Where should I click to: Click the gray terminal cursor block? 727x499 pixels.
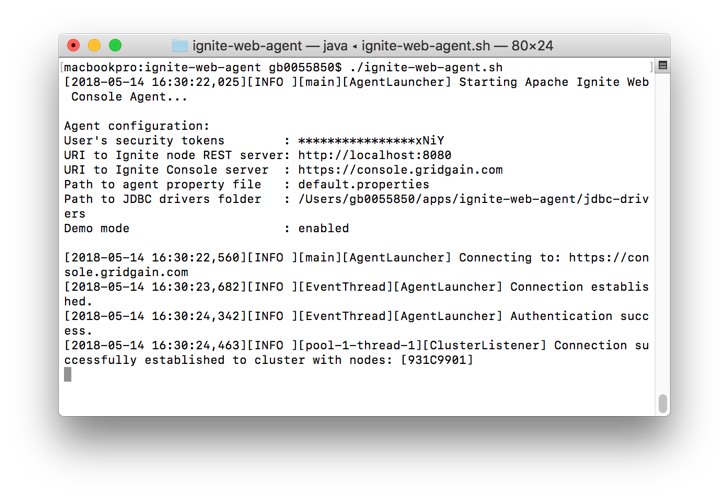tap(68, 374)
